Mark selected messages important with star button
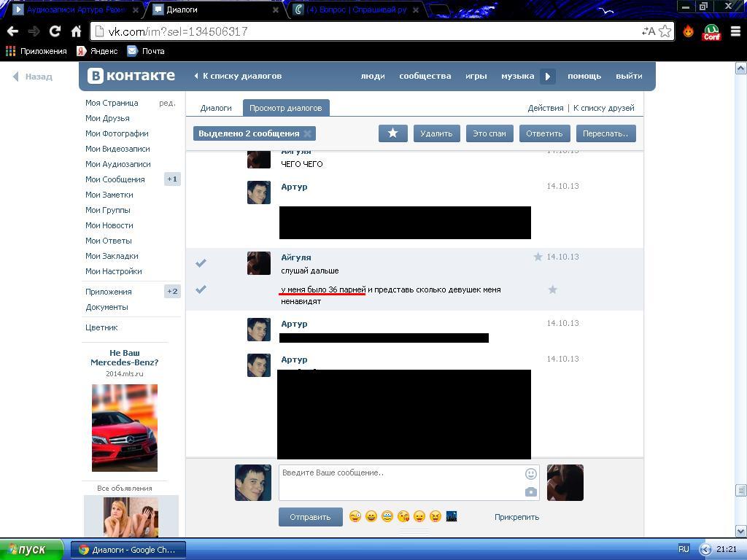 point(393,133)
